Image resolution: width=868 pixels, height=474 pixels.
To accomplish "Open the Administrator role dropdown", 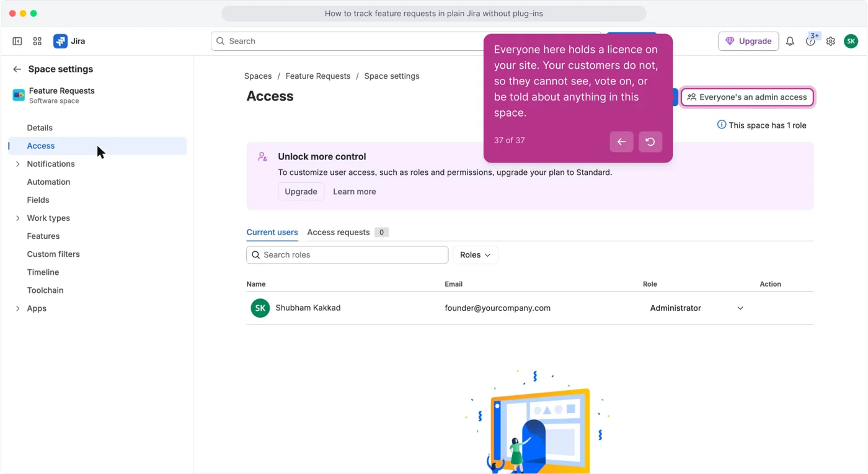I will [x=696, y=308].
